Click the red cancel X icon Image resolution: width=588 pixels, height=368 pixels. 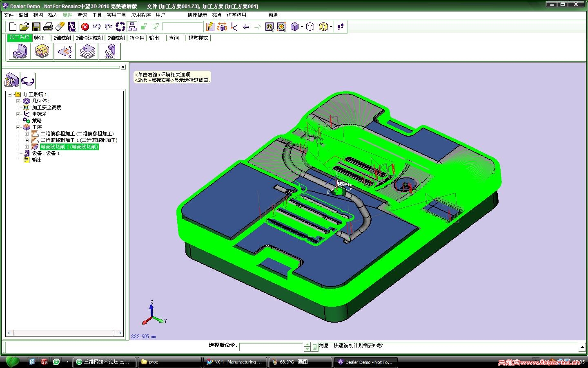point(85,27)
